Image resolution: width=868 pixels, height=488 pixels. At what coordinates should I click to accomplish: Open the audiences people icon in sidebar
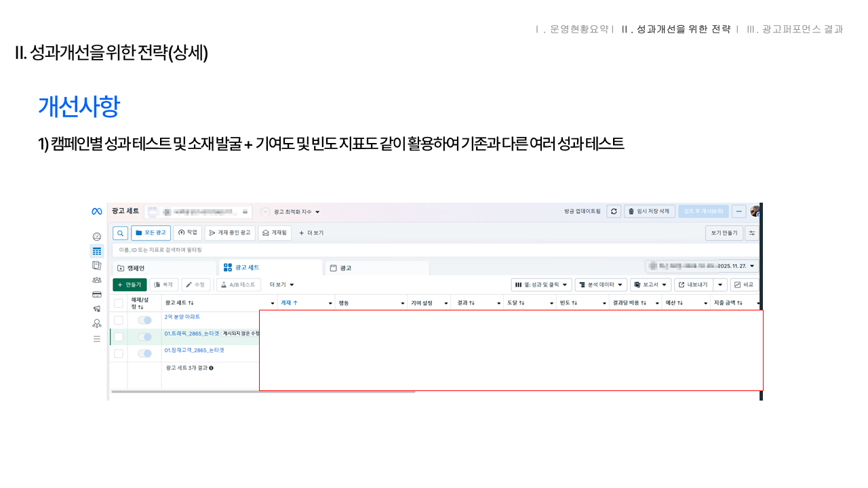coord(96,280)
